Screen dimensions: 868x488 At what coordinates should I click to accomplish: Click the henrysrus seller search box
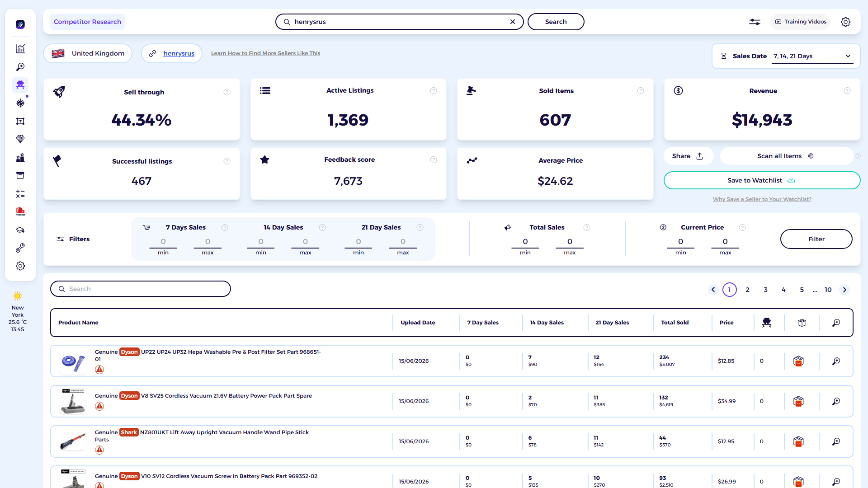pyautogui.click(x=399, y=22)
